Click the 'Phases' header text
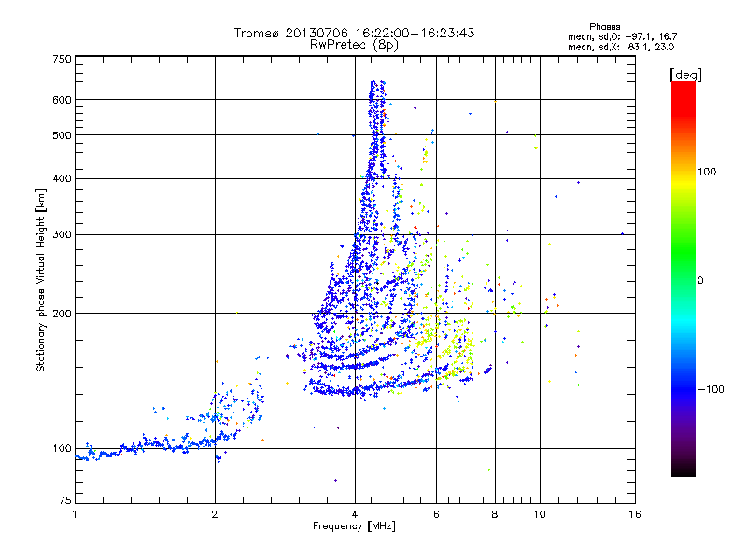This screenshot has height=560, width=747. tap(604, 27)
